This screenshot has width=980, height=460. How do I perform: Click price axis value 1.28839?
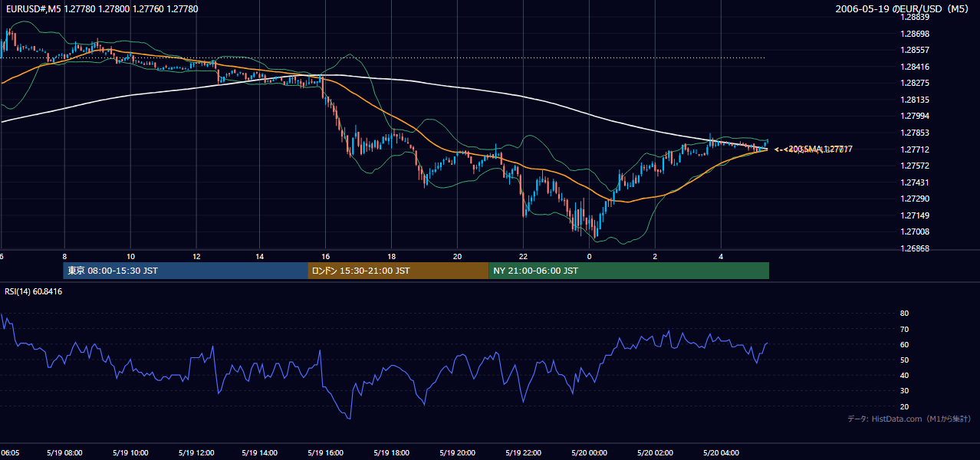tap(914, 18)
